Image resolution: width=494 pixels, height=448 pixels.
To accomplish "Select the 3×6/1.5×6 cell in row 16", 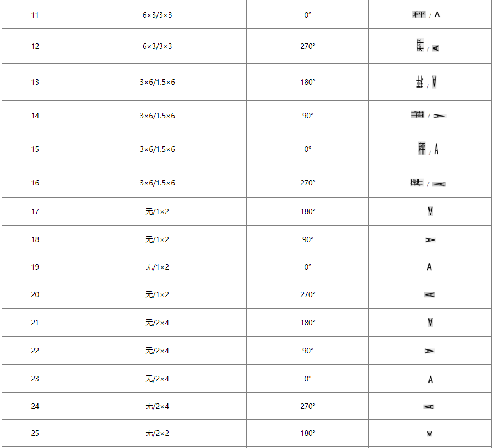I will [x=157, y=183].
